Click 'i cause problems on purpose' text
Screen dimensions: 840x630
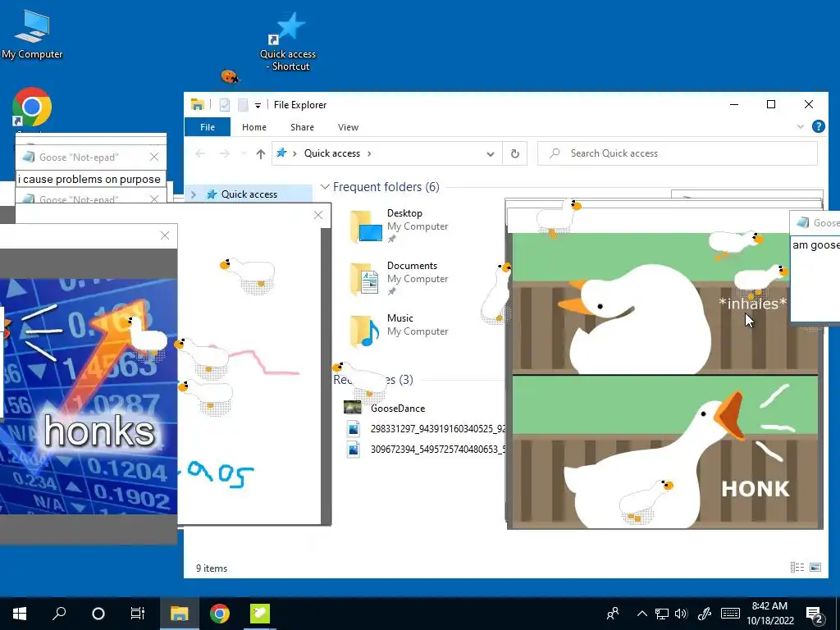pyautogui.click(x=89, y=180)
